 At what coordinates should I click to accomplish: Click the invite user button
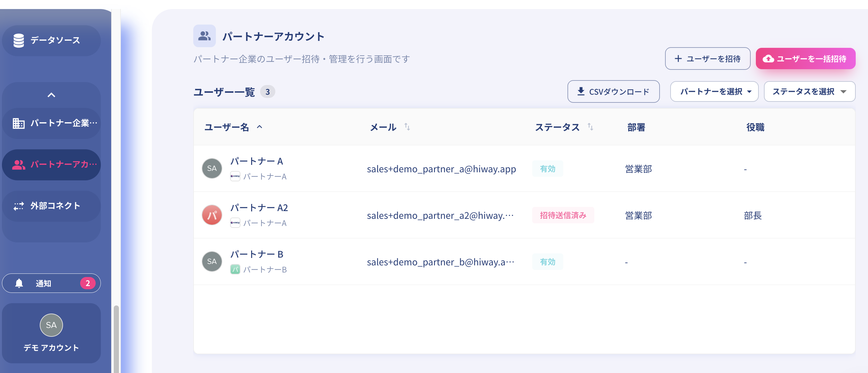[x=707, y=59]
